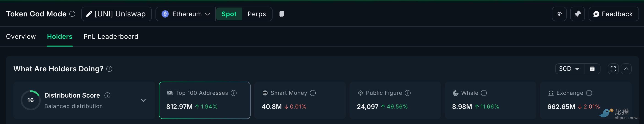
Task: Click info icon next to Smart Money
Action: tap(313, 93)
